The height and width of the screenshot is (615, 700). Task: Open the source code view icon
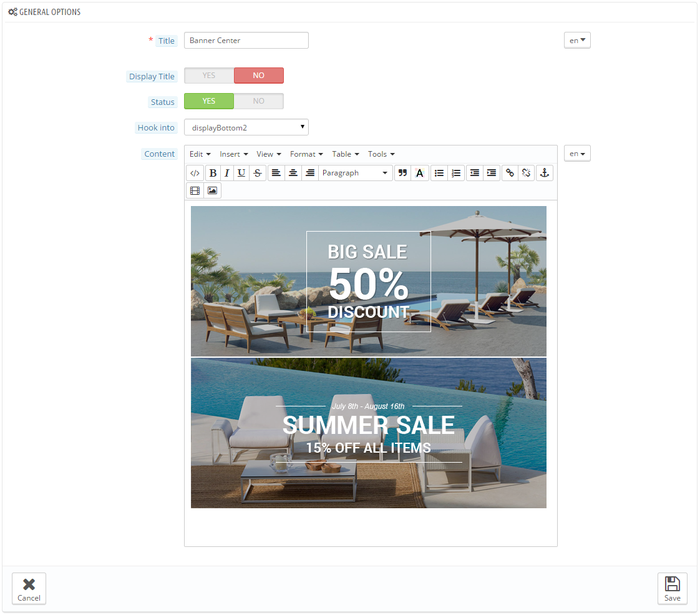195,174
